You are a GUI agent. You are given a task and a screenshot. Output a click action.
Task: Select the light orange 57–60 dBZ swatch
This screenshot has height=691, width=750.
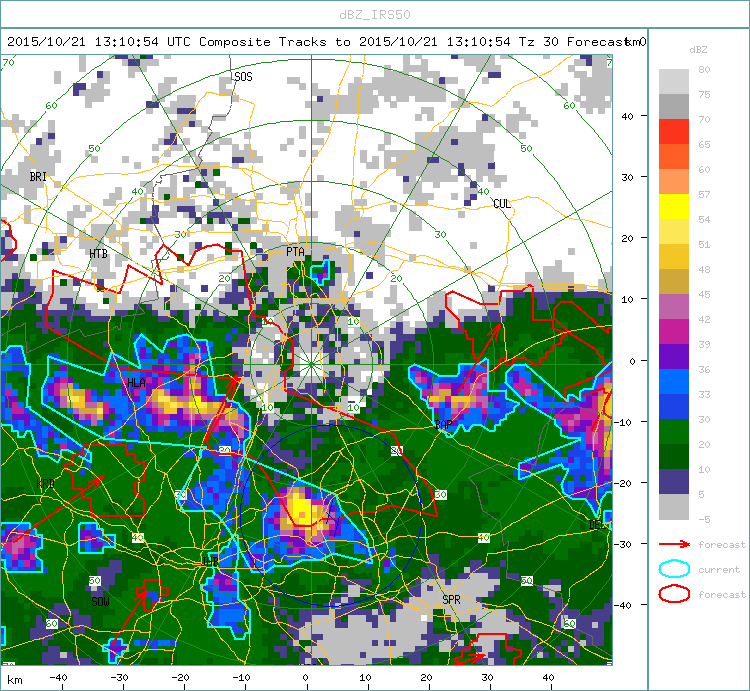[673, 181]
